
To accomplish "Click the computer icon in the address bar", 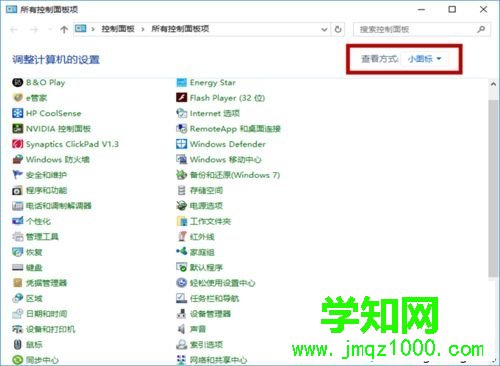I will 80,29.
